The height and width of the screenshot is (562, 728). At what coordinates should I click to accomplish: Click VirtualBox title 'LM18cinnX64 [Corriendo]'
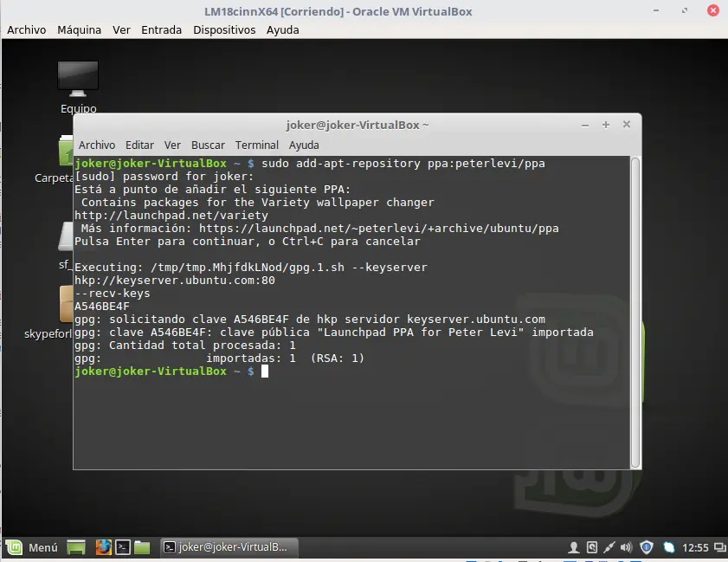pos(274,11)
